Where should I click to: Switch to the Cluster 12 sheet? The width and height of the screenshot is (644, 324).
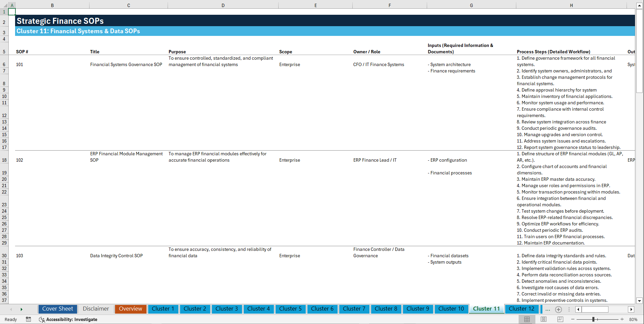[x=522, y=309]
